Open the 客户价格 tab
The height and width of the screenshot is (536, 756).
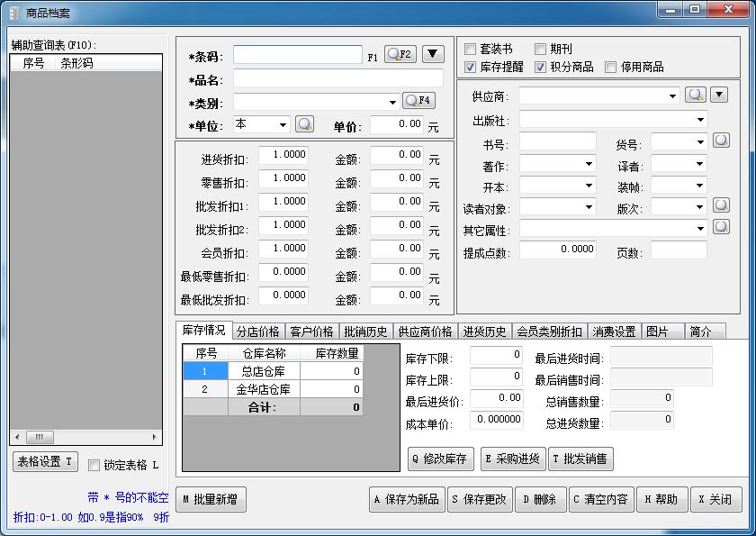pyautogui.click(x=311, y=332)
